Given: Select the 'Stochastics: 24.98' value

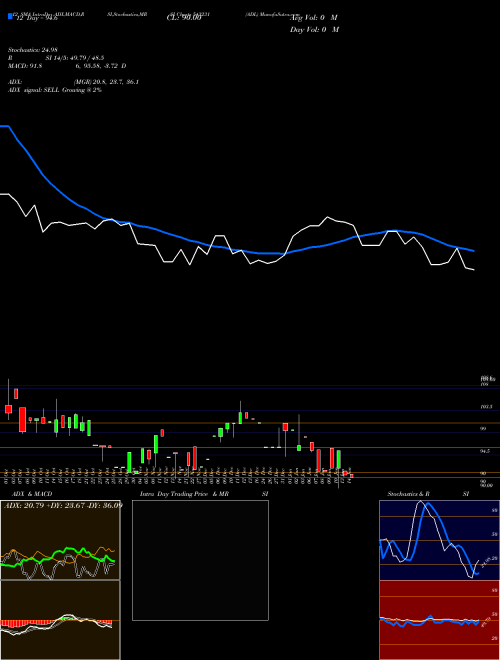Looking at the screenshot, I should tap(33, 50).
